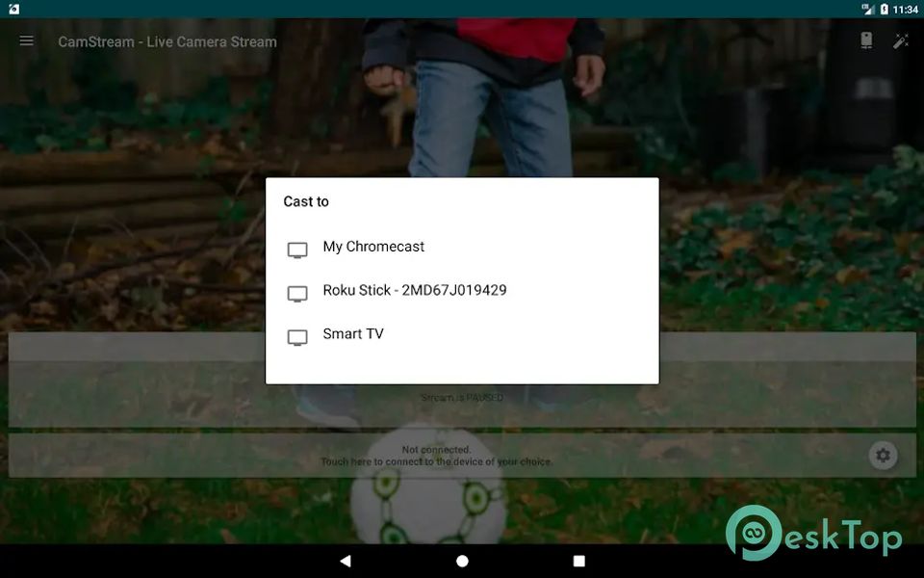Tap the battery icon in status bar
Viewport: 924px width, 578px height.
pos(884,9)
